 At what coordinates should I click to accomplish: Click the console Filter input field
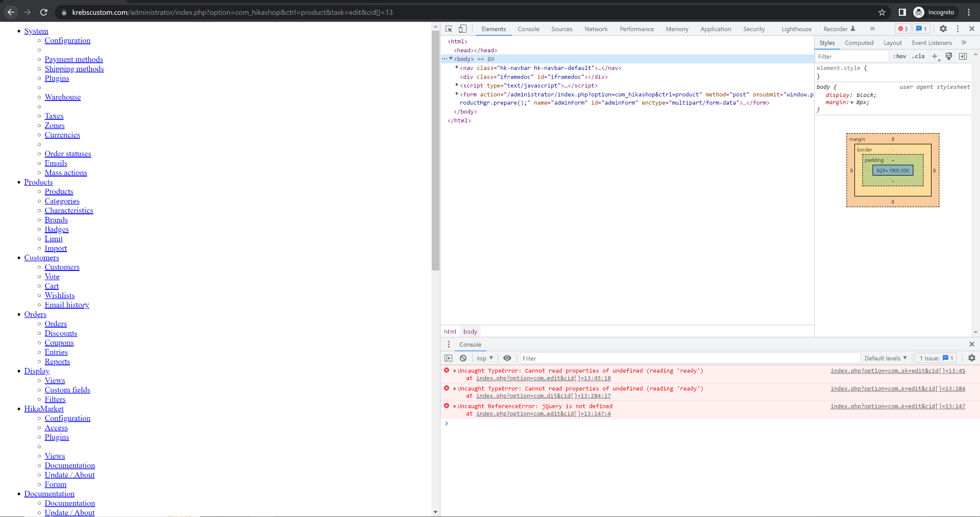(689, 358)
